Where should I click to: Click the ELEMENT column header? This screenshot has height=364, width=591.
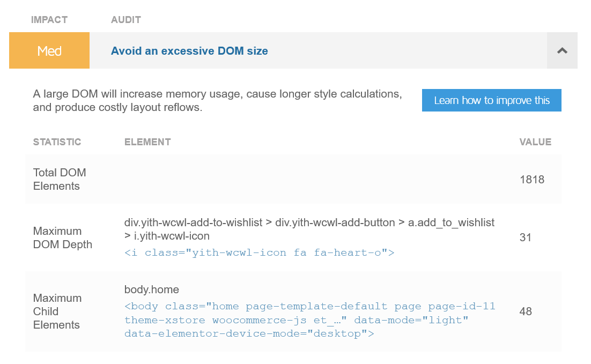(x=147, y=142)
